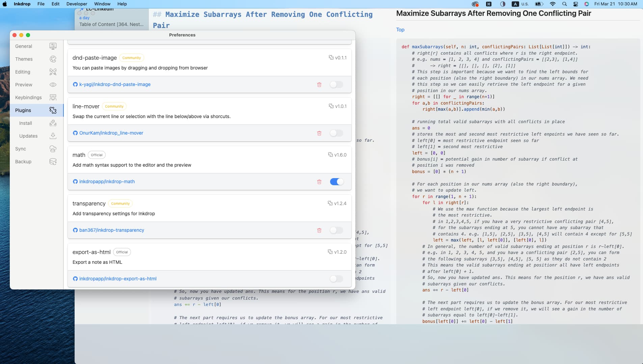Click the Wi-Fi status icon

point(553,4)
